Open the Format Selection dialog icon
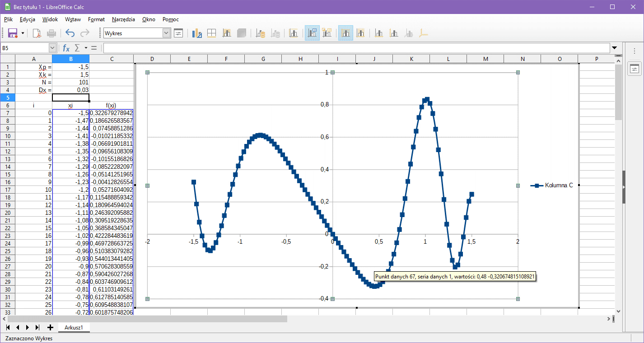The width and height of the screenshot is (644, 343). 178,33
